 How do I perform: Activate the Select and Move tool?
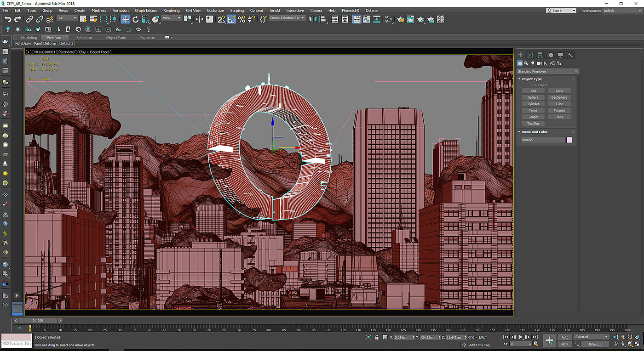click(125, 19)
